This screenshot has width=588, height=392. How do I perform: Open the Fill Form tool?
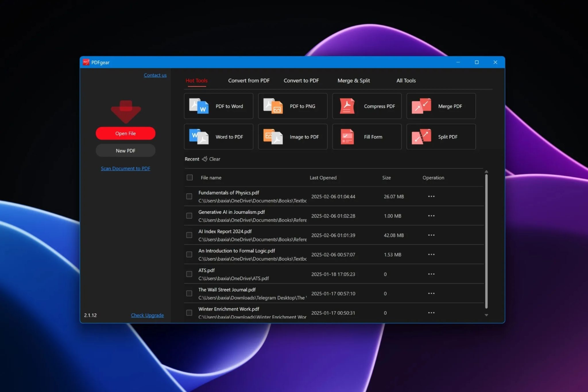367,137
